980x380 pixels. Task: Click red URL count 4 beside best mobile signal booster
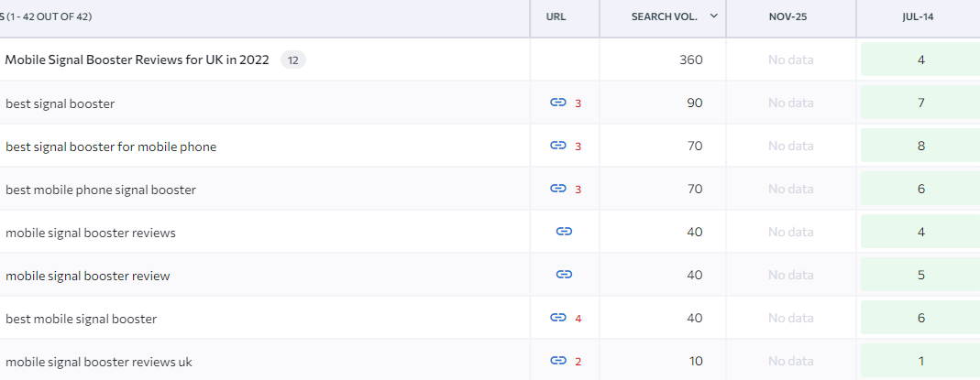[x=578, y=319]
